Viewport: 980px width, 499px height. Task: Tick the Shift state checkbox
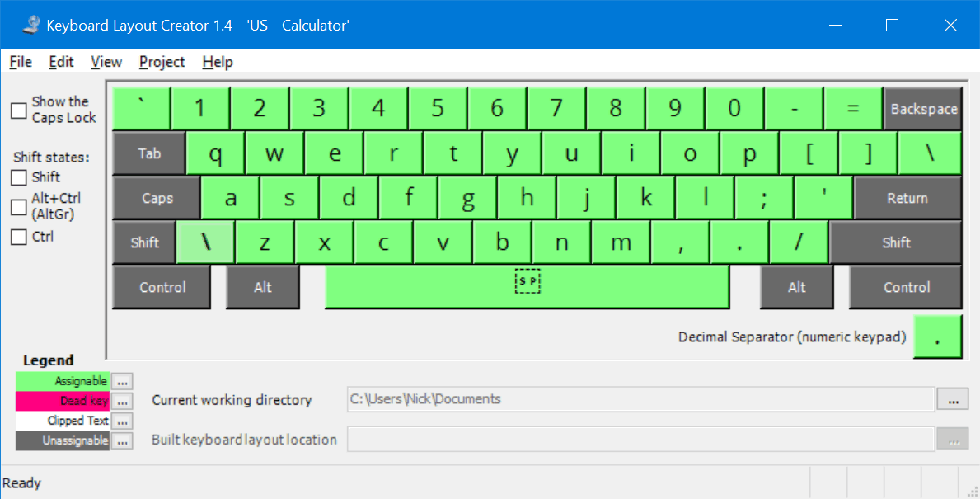click(19, 177)
